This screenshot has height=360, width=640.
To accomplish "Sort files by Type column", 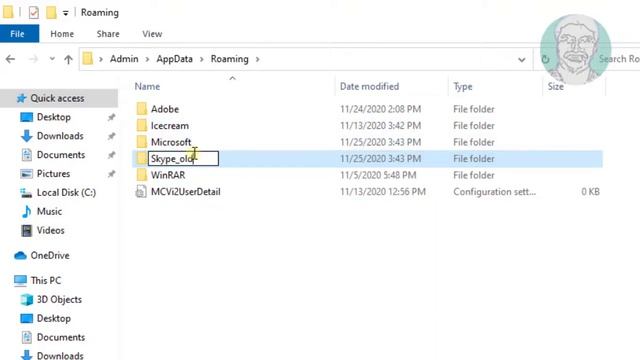I will (462, 87).
